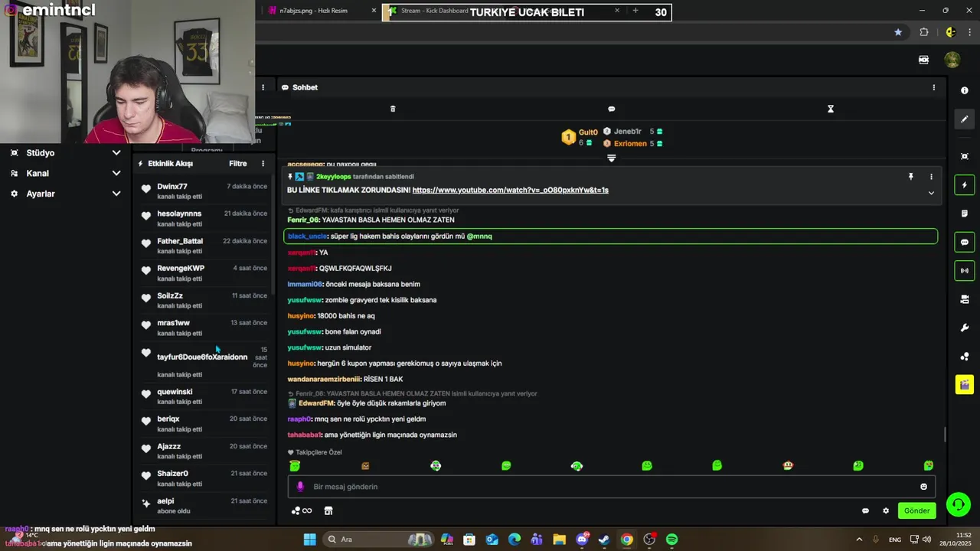Open the Etkinlik Akışı three-dot menu
Viewport: 980px width, 551px height.
tap(263, 164)
